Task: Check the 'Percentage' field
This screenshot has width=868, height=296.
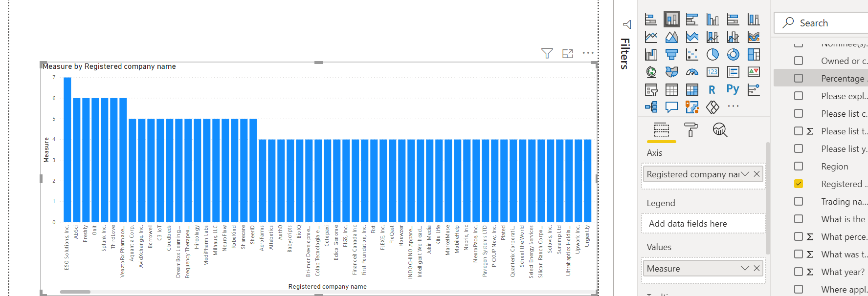Action: click(799, 78)
